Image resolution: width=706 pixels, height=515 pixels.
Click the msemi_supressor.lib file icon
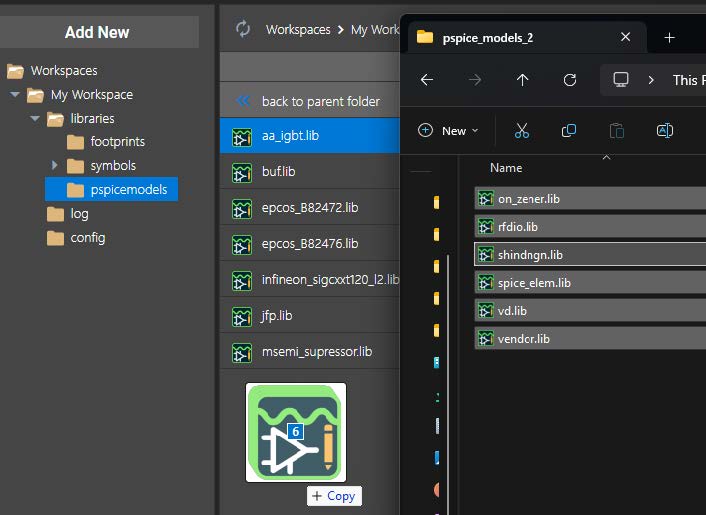242,353
